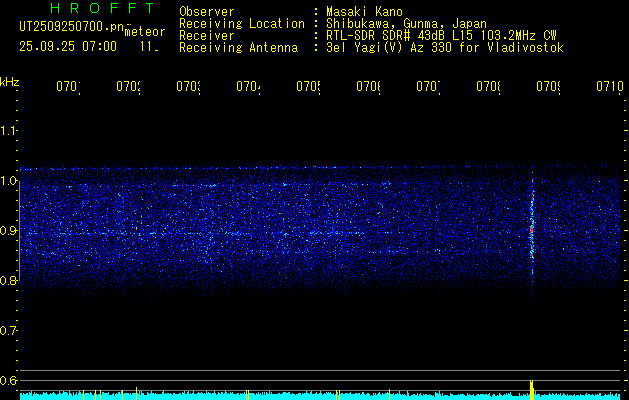Viewport: 629px width, 400px height.
Task: Click the count value "11." beside the date
Action: [x=149, y=46]
